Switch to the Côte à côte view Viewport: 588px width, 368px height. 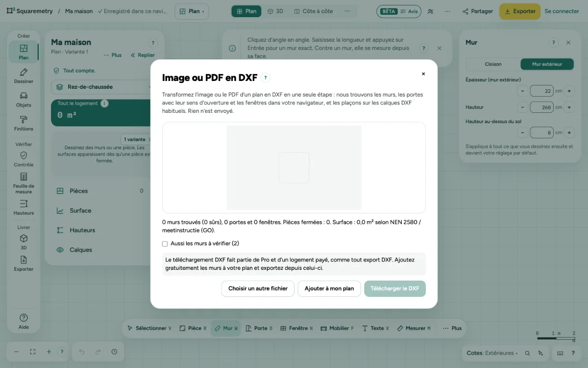click(314, 11)
